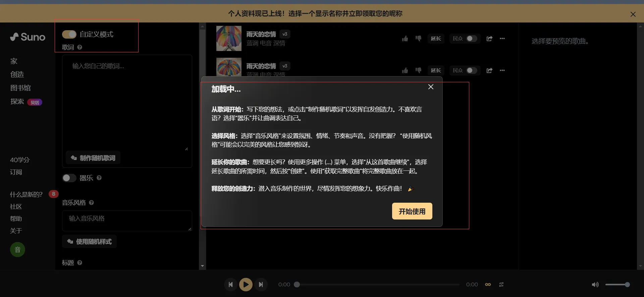
Task: Click the play button in player
Action: coord(246,285)
